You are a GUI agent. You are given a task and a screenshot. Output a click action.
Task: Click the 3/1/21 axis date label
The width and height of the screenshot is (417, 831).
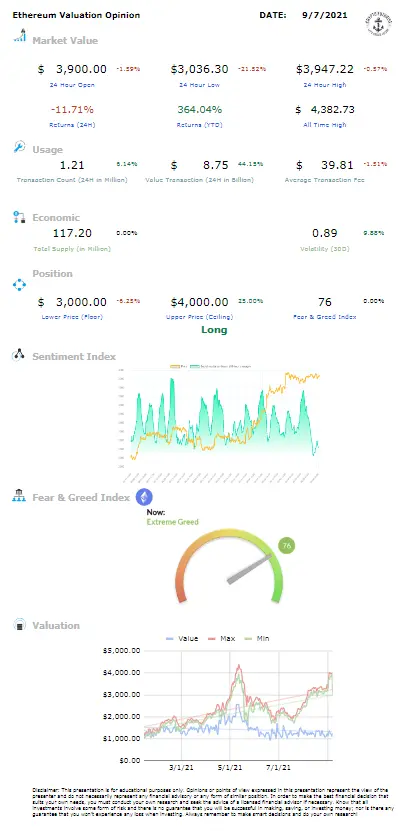[x=182, y=767]
